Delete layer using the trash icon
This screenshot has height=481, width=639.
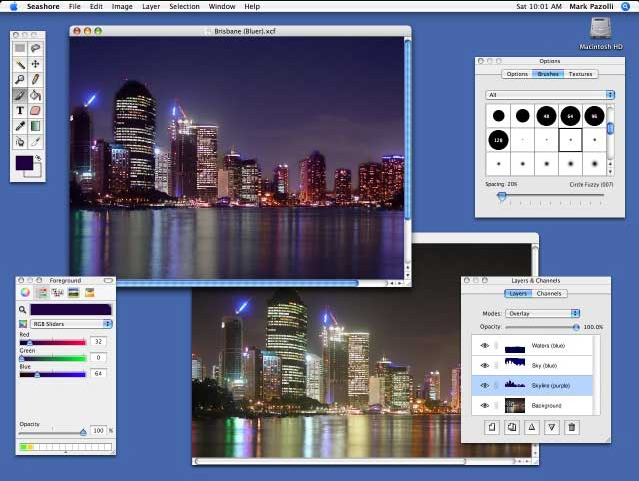(571, 427)
